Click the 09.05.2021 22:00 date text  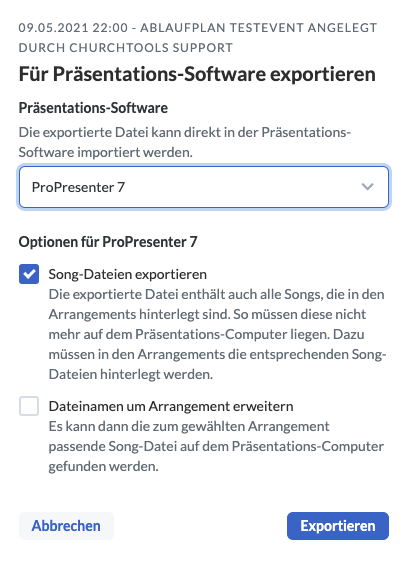coord(73,28)
